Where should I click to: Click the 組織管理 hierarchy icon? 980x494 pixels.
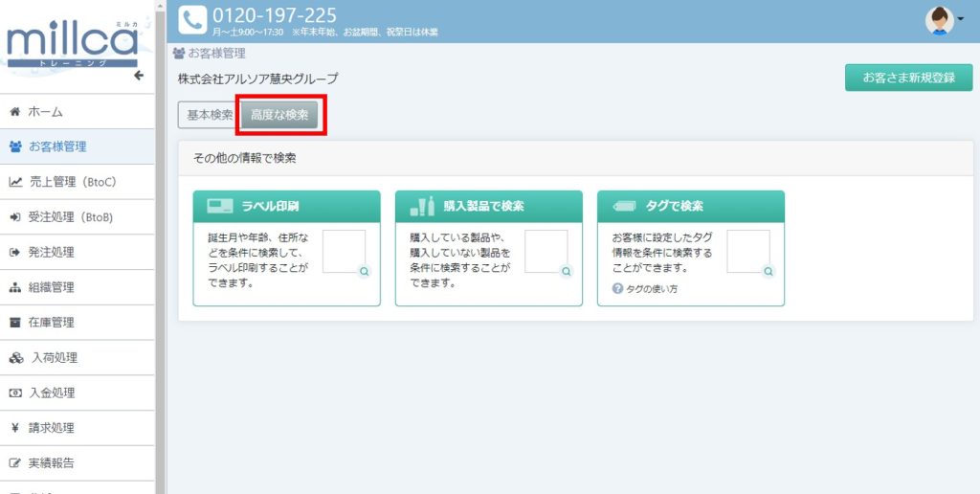[x=15, y=287]
